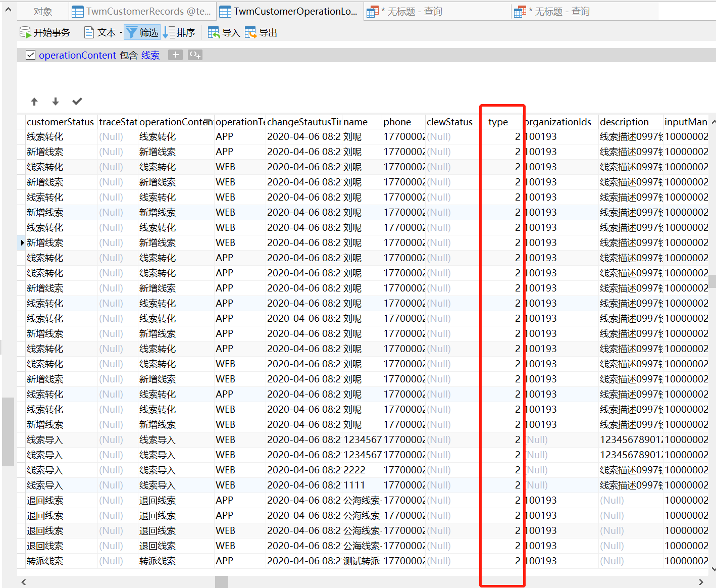Screen dimensions: 716x588
Task: Click the operationContent filter field name
Action: [x=77, y=55]
